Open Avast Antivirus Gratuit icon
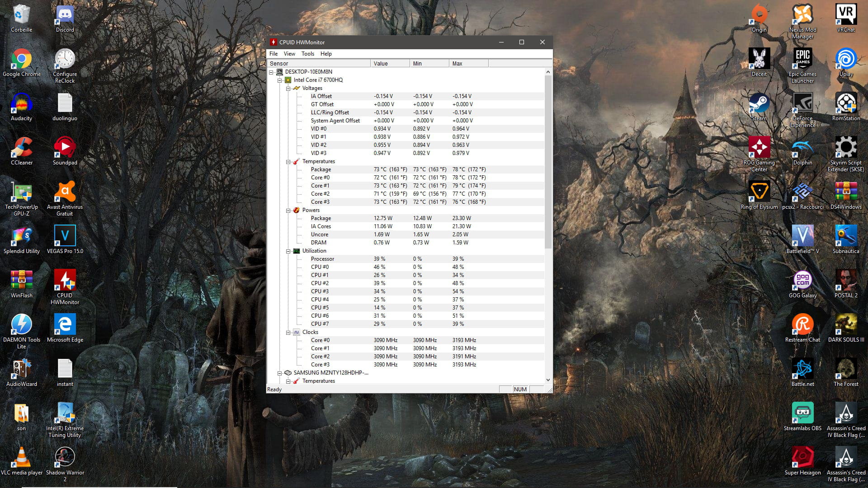 (65, 199)
